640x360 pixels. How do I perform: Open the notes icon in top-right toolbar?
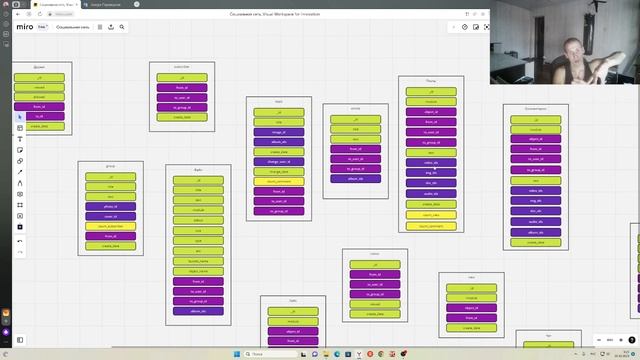pos(476,27)
